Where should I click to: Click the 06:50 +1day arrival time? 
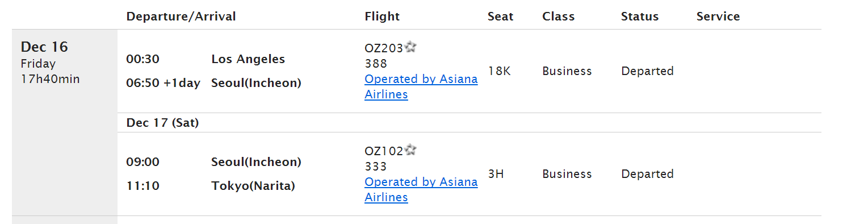[x=163, y=83]
